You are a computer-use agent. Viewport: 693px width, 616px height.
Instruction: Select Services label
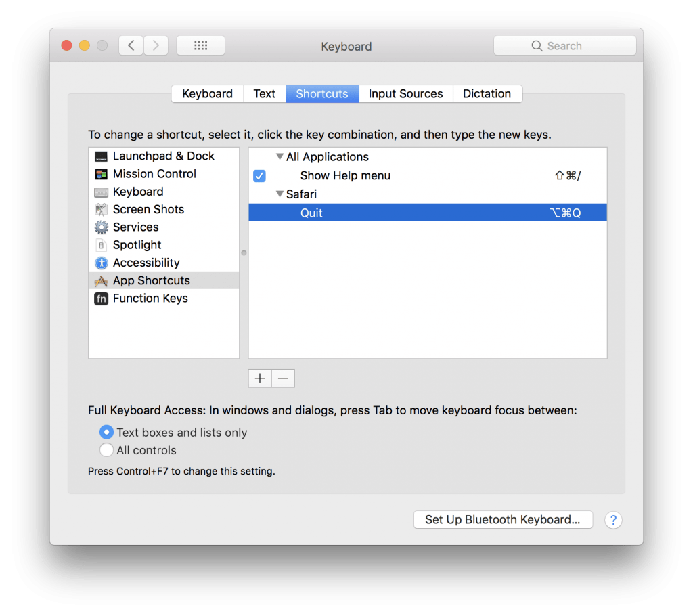pos(135,227)
